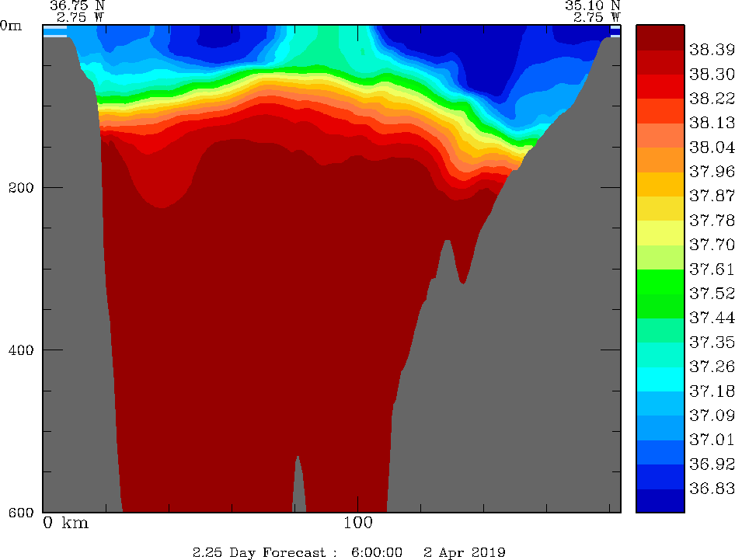The image size is (735, 560).
Task: Click the 2.25 Day Forecast text
Action: [x=260, y=552]
